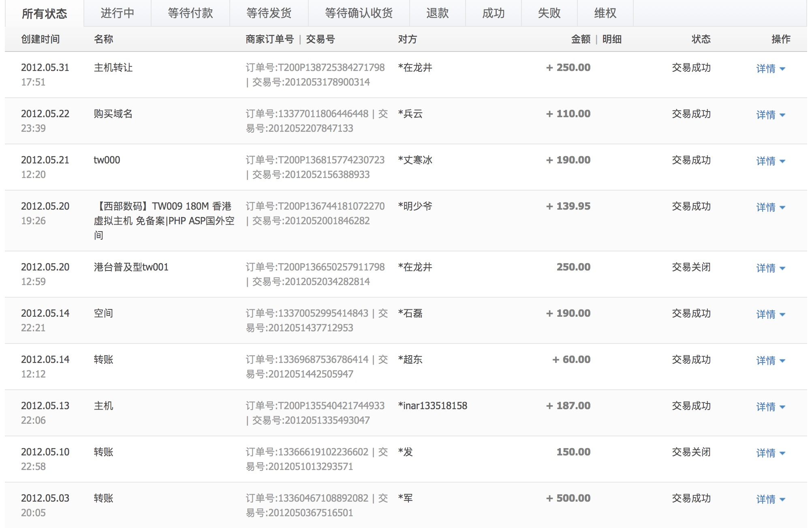Screen dimensions: 812x528
Task: Click the 明细 column header link
Action: pos(611,39)
